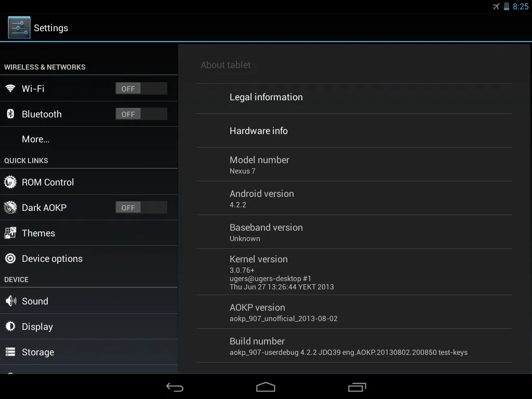
Task: Click the Dark AOKP label
Action: [44, 207]
